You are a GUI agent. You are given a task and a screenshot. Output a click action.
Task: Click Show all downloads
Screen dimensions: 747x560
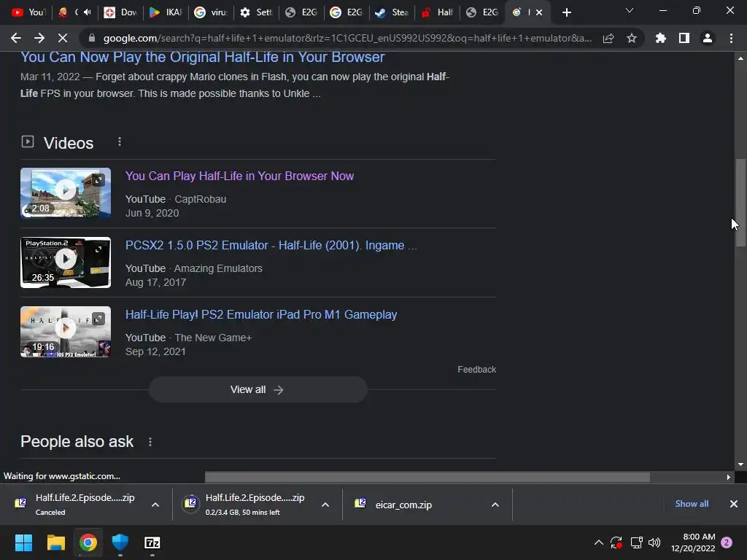[692, 504]
